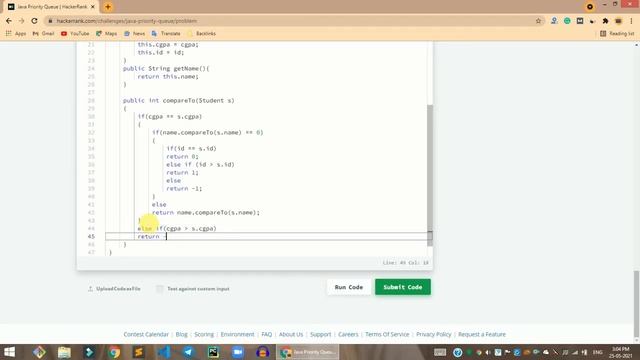Open the Contest Calendar footer link
640x360 pixels.
tap(146, 334)
